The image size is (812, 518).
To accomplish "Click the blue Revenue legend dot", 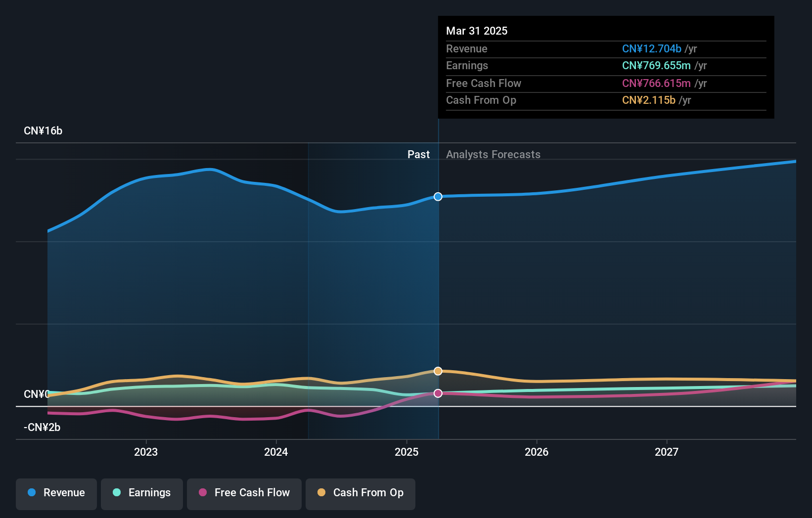I will point(32,493).
